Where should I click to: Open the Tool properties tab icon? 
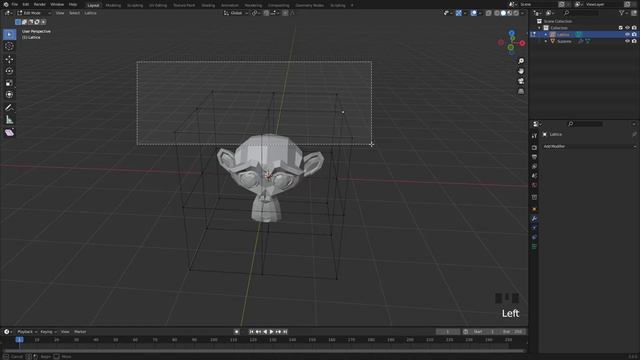tap(534, 136)
